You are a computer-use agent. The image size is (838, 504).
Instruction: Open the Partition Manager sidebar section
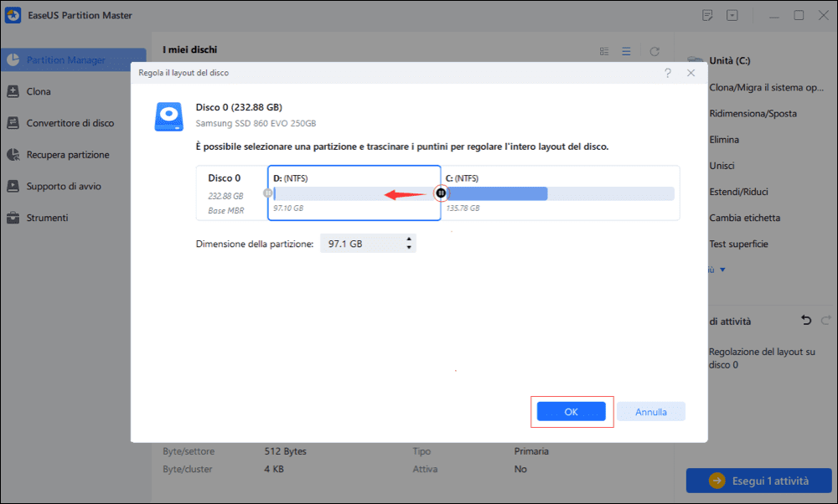coord(73,59)
